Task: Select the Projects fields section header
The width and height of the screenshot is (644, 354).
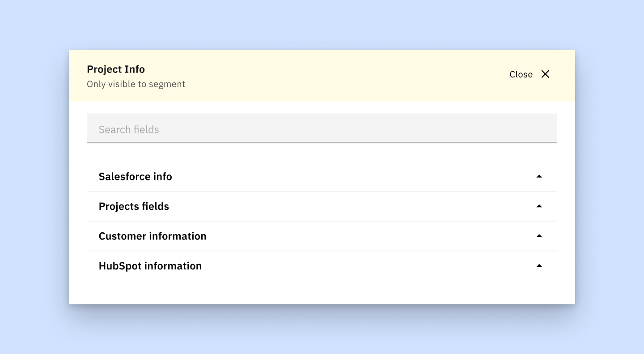Action: click(134, 206)
